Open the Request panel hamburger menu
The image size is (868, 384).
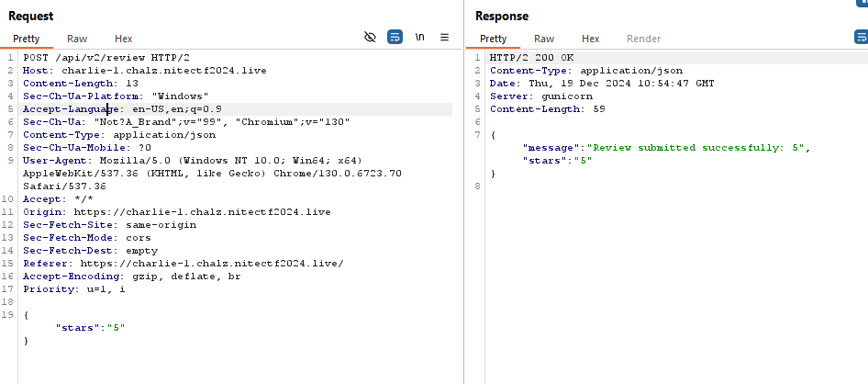[x=445, y=38]
